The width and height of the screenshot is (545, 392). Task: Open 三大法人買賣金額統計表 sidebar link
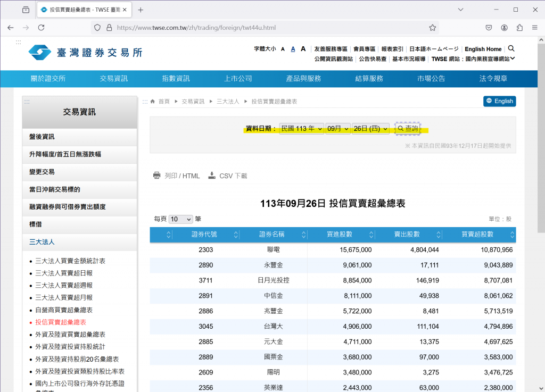(x=70, y=261)
